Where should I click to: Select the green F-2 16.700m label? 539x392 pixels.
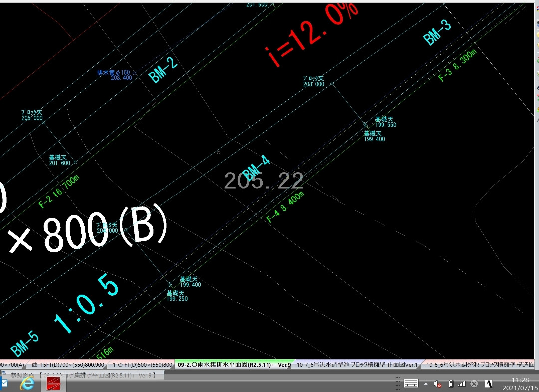pyautogui.click(x=59, y=191)
